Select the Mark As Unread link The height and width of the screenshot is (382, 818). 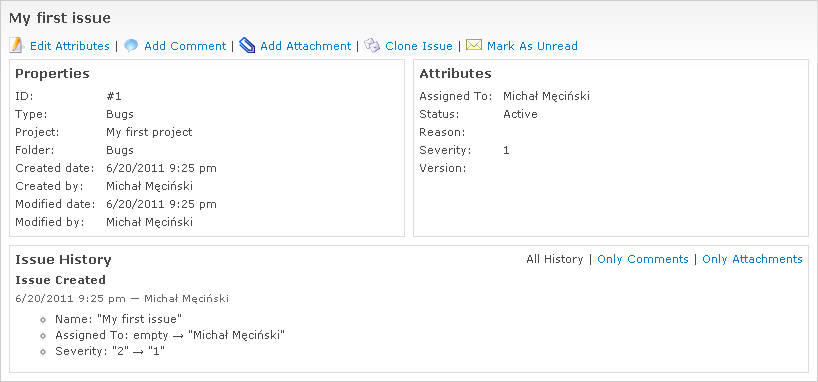click(532, 46)
